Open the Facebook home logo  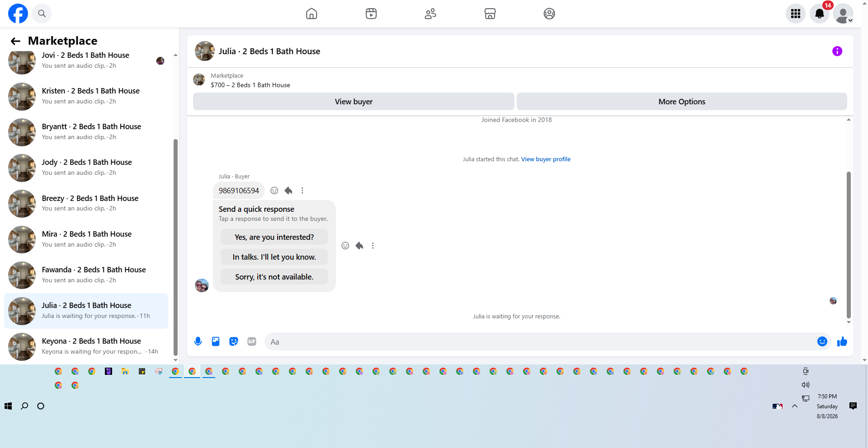pos(18,14)
